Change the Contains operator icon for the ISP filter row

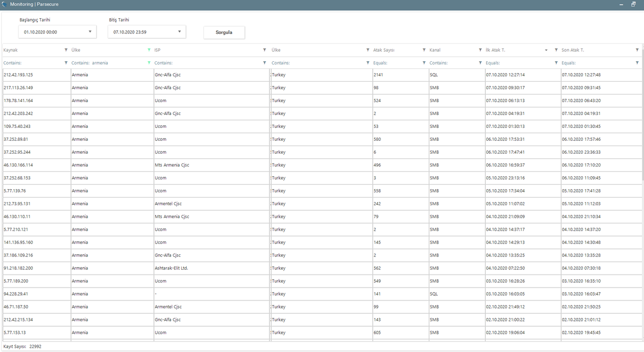pyautogui.click(x=265, y=63)
